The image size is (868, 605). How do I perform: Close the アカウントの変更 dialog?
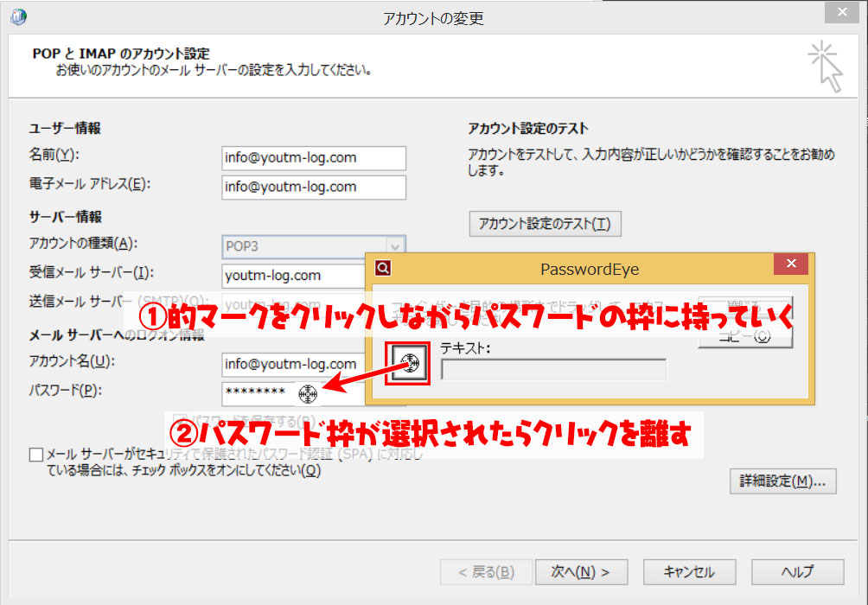click(x=841, y=11)
